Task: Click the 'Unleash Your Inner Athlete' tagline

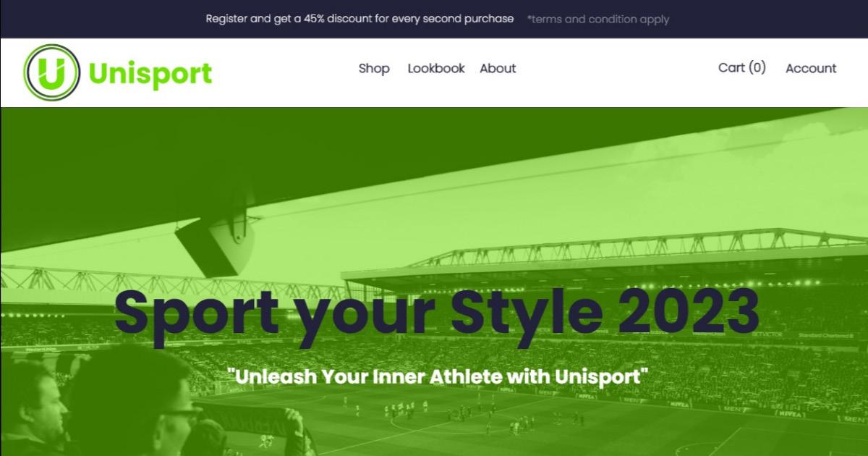Action: (437, 376)
